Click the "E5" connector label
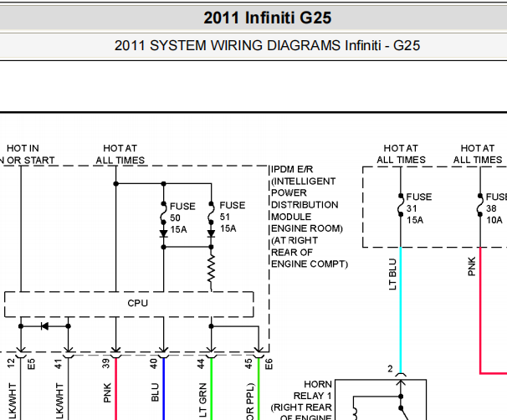The height and width of the screenshot is (420, 507). pos(31,364)
